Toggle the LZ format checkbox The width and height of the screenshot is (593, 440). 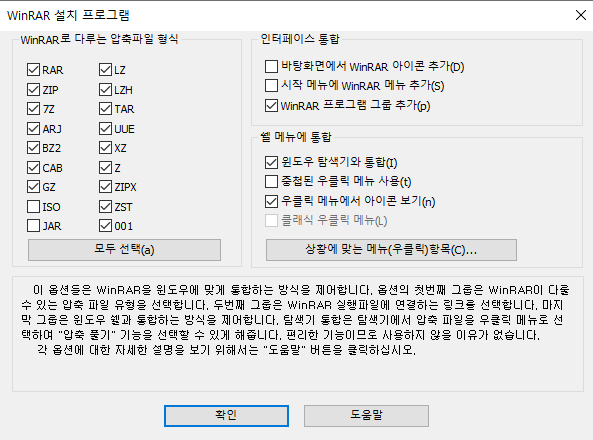pyautogui.click(x=105, y=70)
